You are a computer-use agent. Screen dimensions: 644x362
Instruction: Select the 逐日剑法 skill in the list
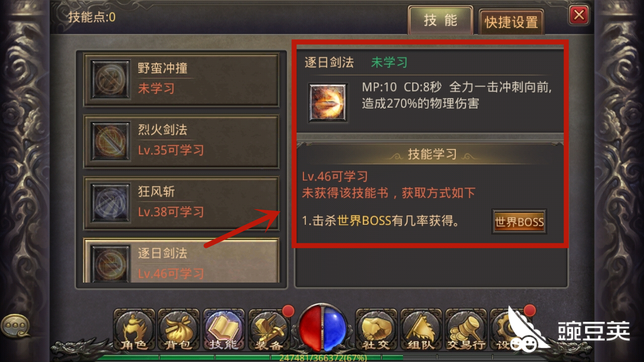pyautogui.click(x=181, y=260)
